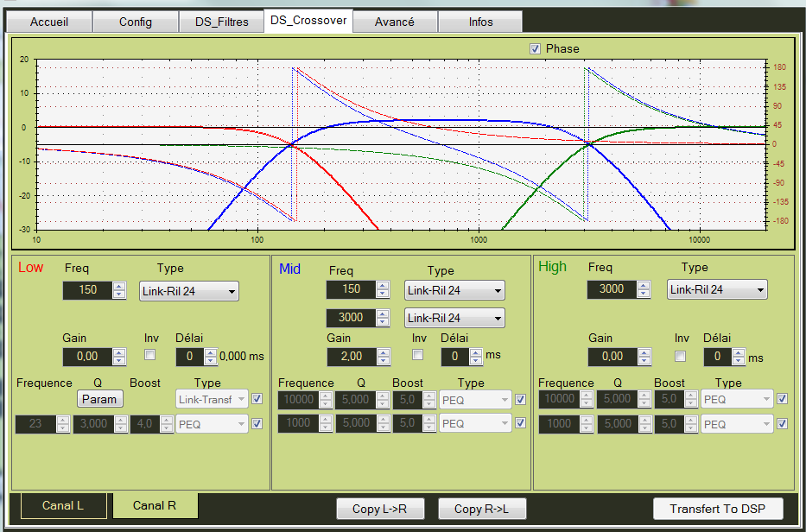The width and height of the screenshot is (806, 532).
Task: Open the Low Type Link-Ril 24 dropdown
Action: (189, 291)
